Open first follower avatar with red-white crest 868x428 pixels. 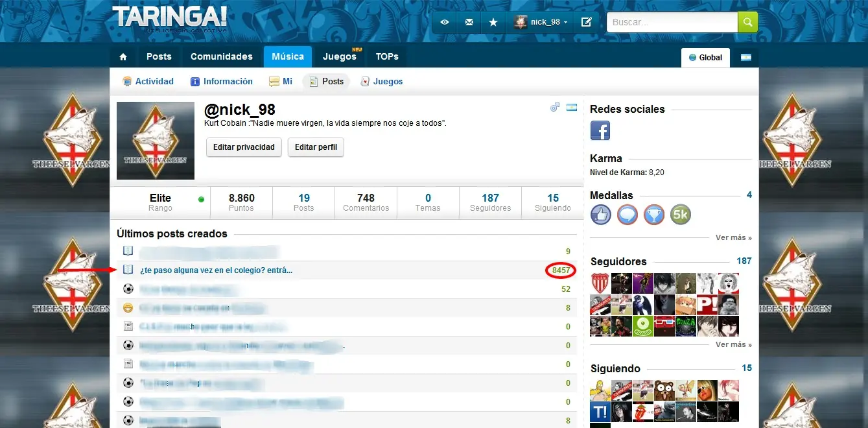click(x=600, y=283)
